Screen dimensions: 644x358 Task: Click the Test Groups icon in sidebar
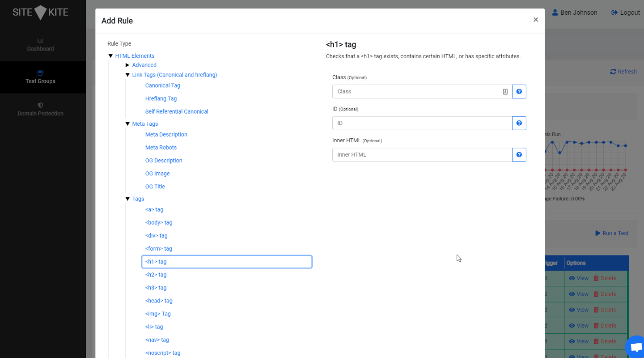click(40, 72)
